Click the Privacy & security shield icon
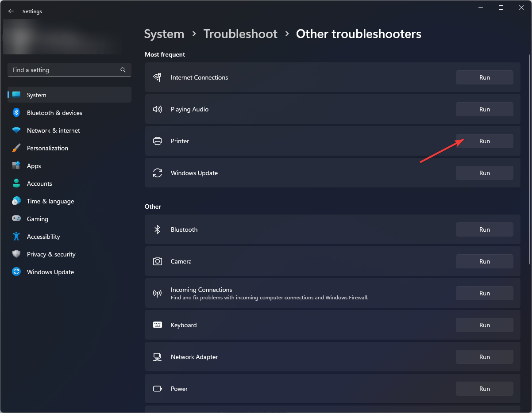This screenshot has height=413, width=532. (x=16, y=254)
